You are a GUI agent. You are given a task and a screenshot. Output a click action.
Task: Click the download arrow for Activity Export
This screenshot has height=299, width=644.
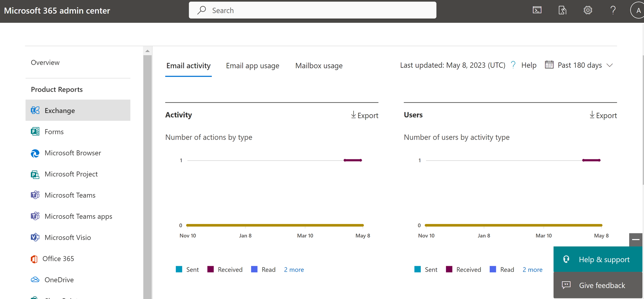354,115
